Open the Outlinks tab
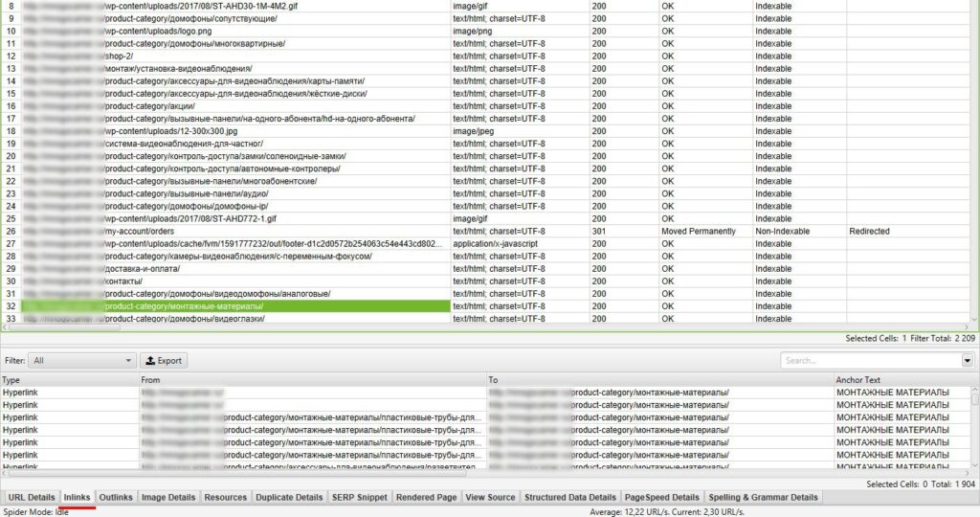The image size is (980, 517). (x=116, y=497)
